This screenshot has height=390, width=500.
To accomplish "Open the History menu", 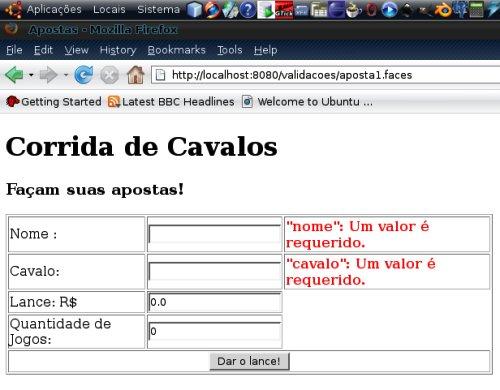I will (x=118, y=50).
